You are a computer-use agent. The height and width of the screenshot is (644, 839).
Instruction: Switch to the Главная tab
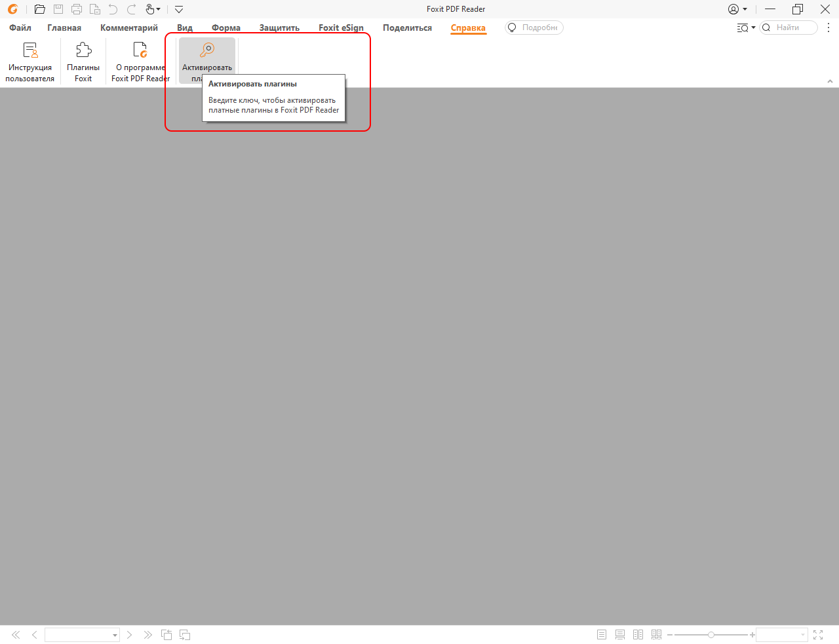tap(64, 28)
